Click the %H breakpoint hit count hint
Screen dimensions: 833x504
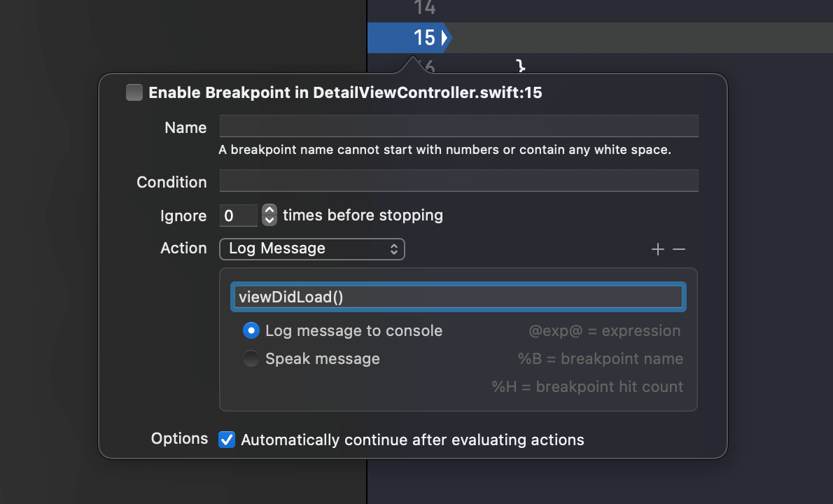(587, 386)
